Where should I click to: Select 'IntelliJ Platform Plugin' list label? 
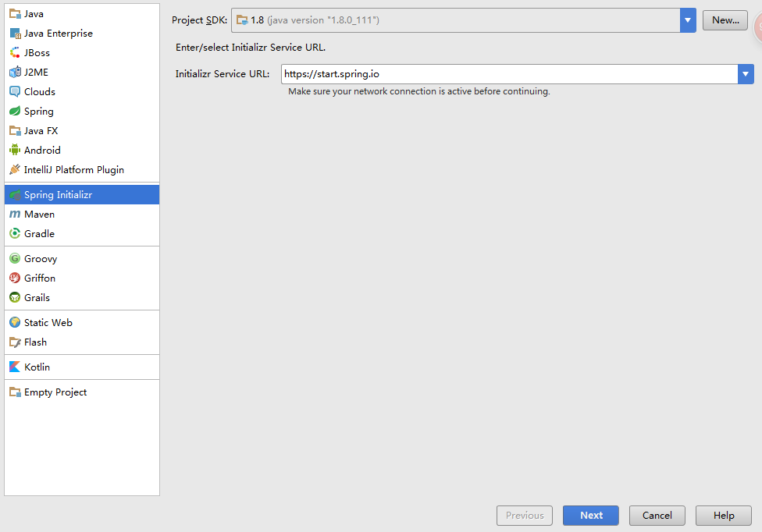click(x=74, y=170)
